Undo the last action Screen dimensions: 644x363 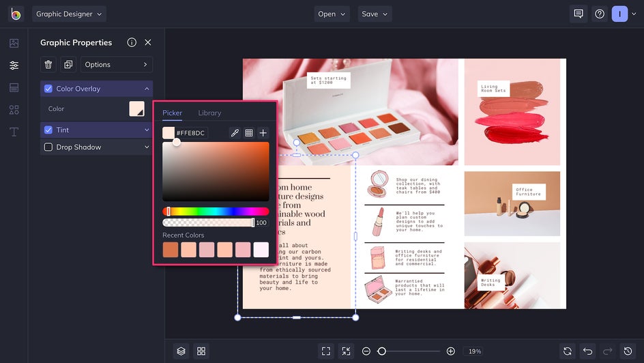pyautogui.click(x=587, y=351)
